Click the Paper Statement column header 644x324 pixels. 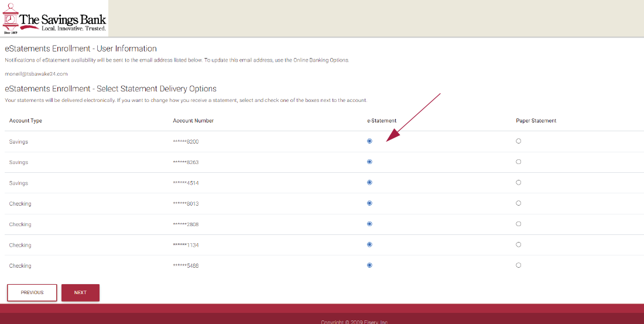(x=536, y=121)
